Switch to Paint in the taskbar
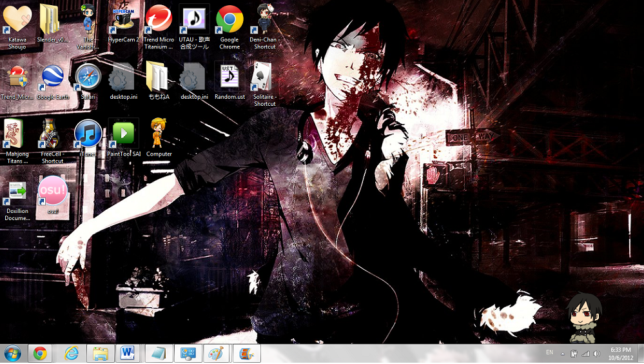The width and height of the screenshot is (644, 364). pyautogui.click(x=217, y=354)
